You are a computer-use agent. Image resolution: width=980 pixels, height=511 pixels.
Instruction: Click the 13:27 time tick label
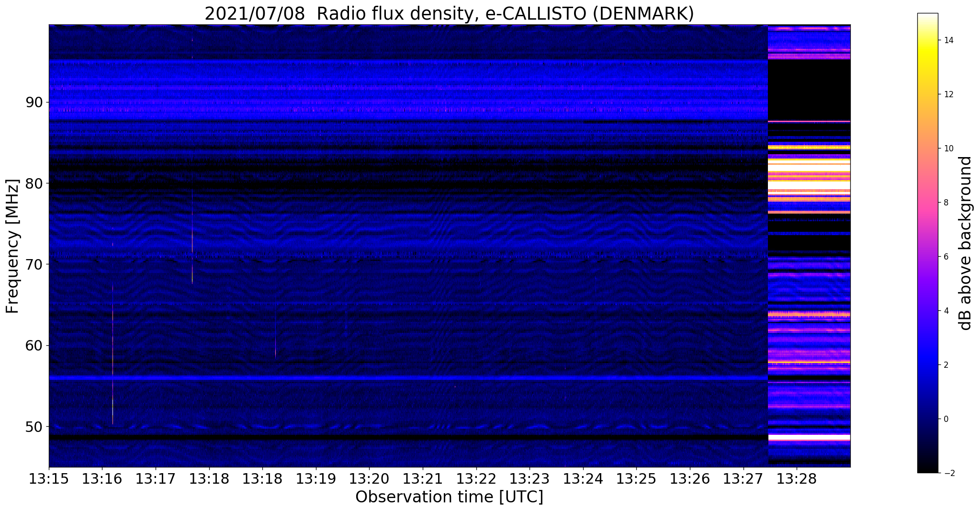[x=743, y=478]
